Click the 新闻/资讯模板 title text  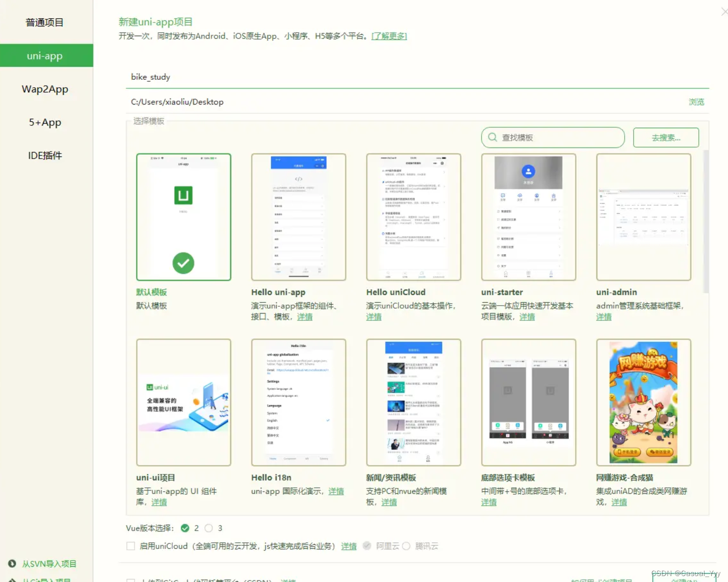(x=391, y=477)
